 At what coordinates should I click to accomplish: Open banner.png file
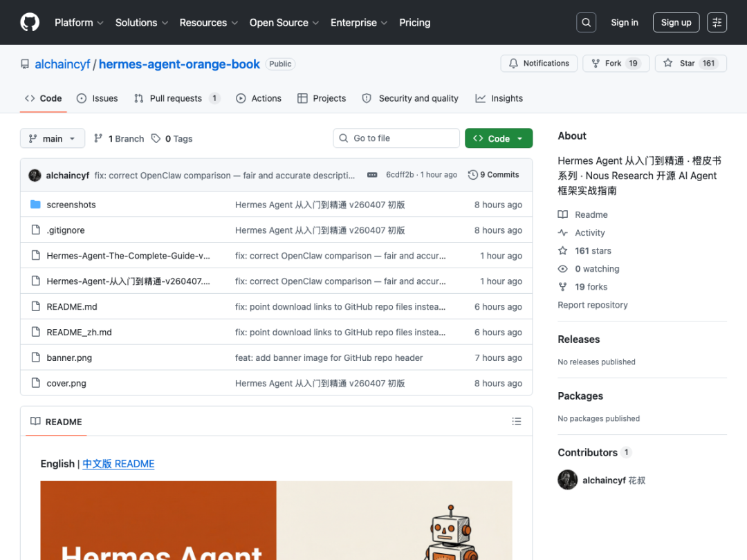(x=69, y=357)
